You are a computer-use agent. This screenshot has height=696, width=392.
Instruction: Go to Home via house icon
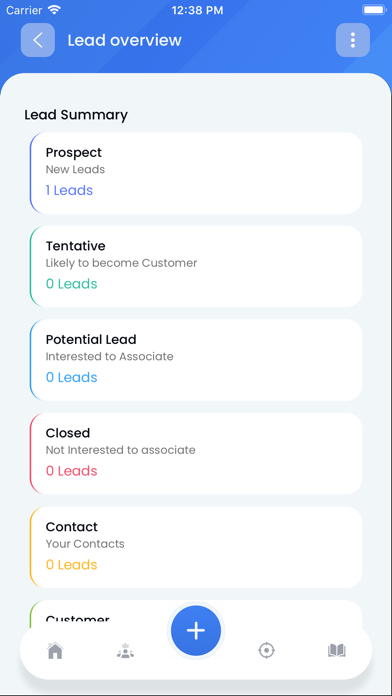click(55, 651)
